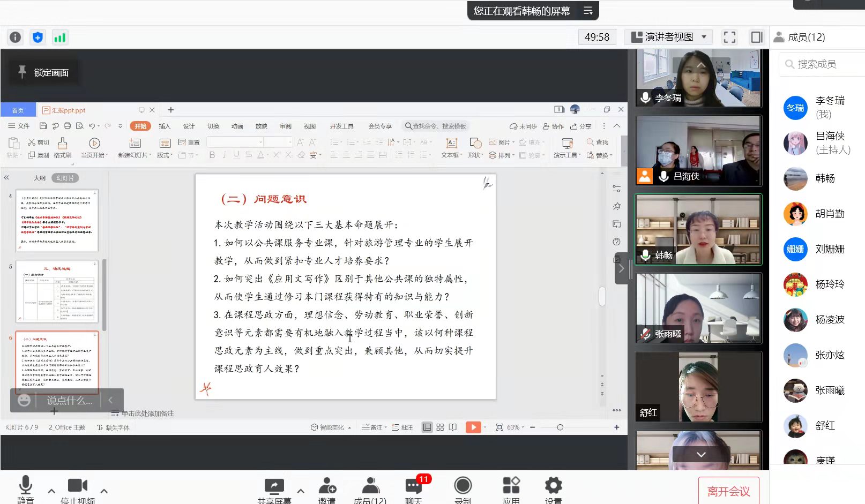The image size is (865, 504).
Task: Open the 邀请 invite icon
Action: click(327, 490)
